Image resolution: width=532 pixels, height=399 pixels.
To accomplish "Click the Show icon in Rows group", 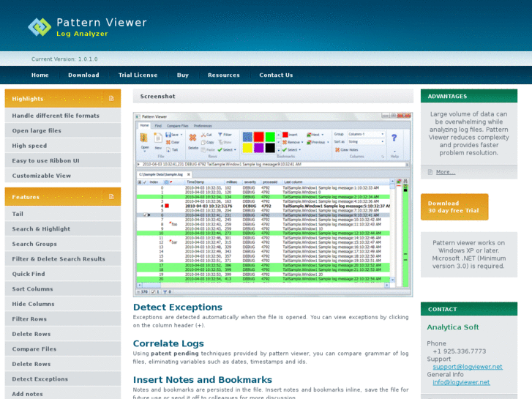I will 220,142.
